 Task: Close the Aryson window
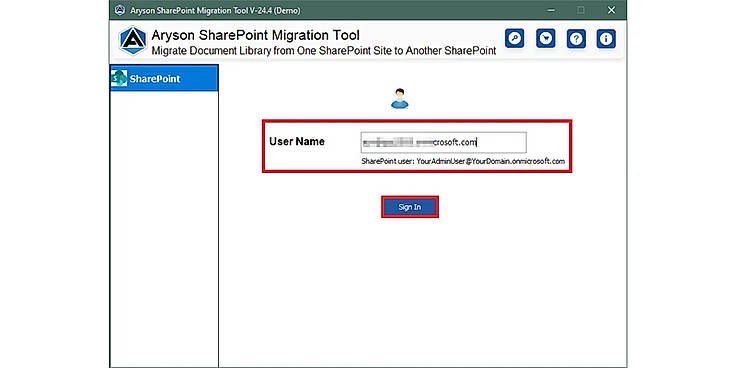pyautogui.click(x=611, y=10)
